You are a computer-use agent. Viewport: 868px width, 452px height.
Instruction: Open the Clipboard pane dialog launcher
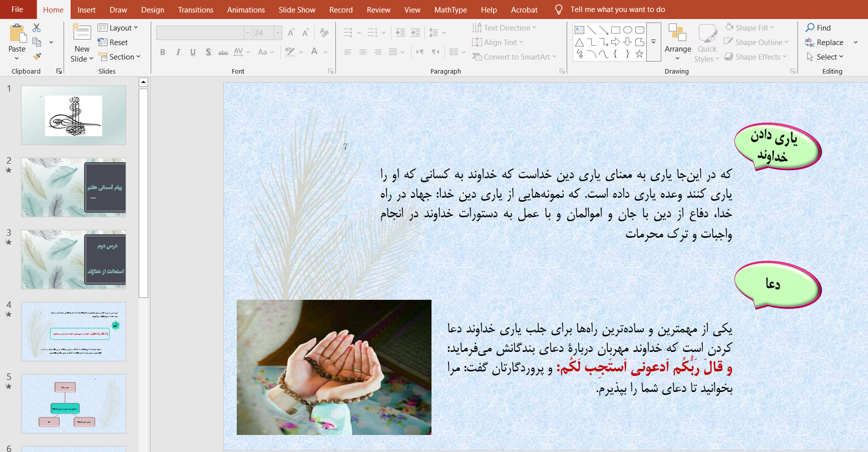click(x=59, y=72)
